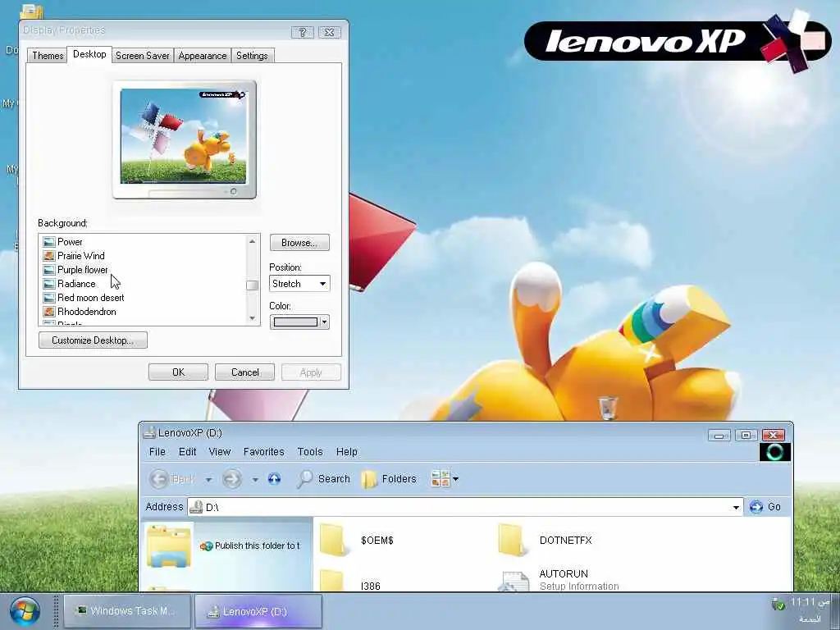The image size is (840, 630).
Task: Expand the Back history dropdown arrow
Action: pos(208,479)
